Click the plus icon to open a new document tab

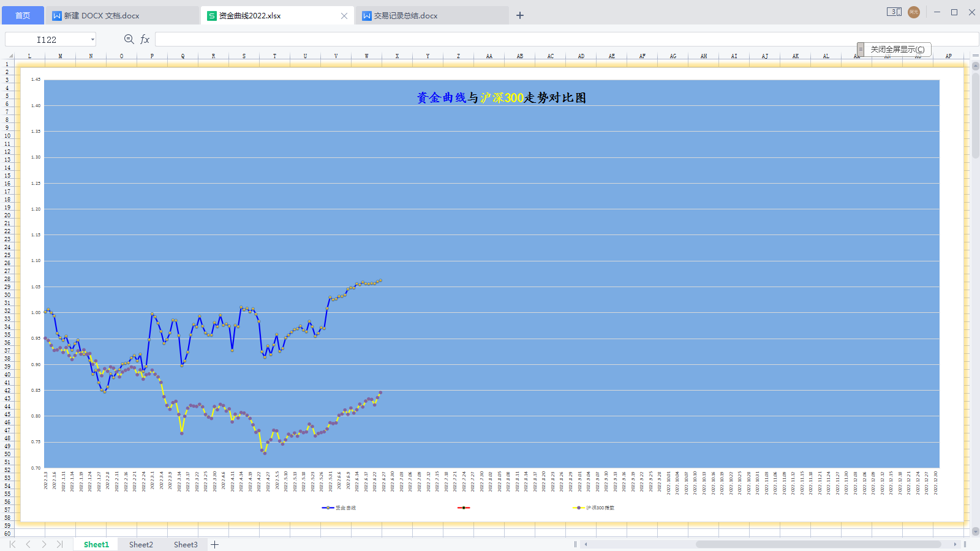click(x=519, y=15)
